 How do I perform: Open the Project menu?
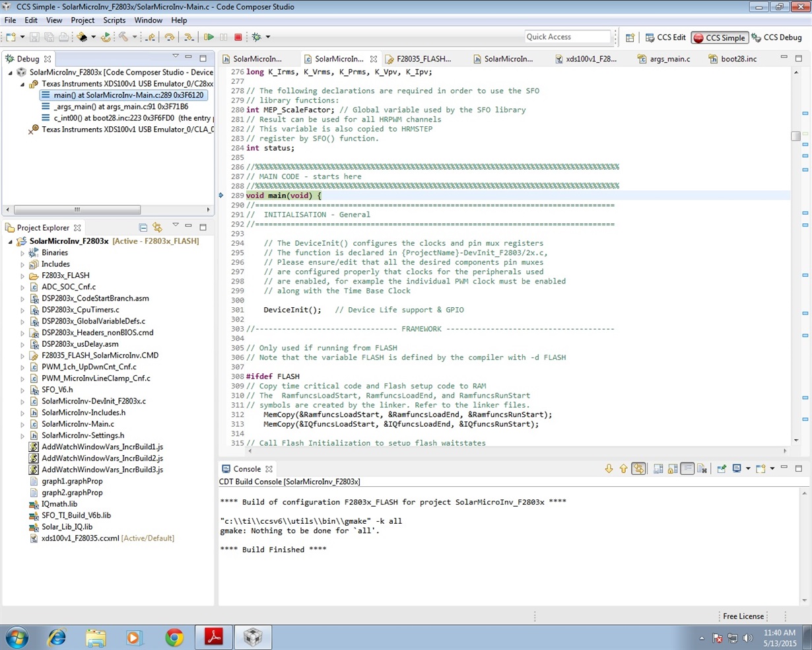(x=83, y=20)
